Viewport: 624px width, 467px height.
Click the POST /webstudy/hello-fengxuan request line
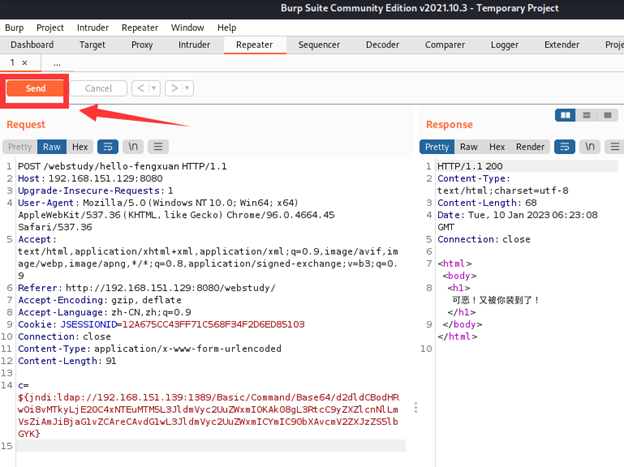click(x=122, y=166)
